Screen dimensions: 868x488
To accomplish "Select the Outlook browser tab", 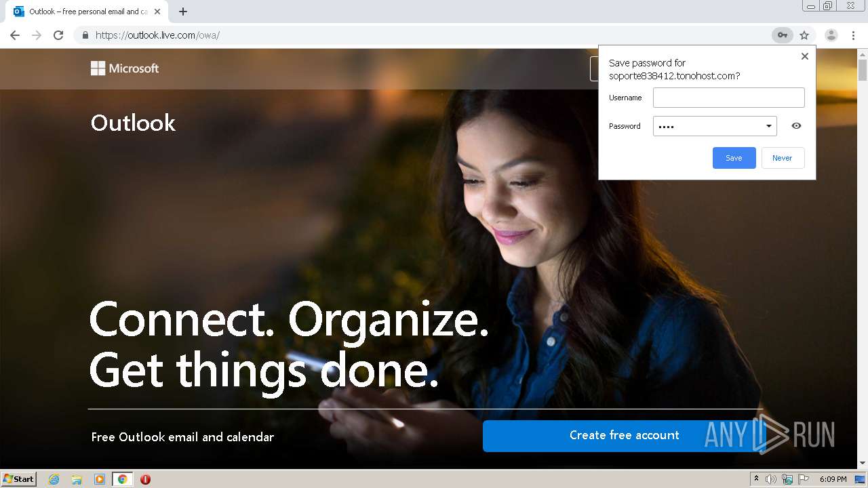I will click(x=86, y=12).
